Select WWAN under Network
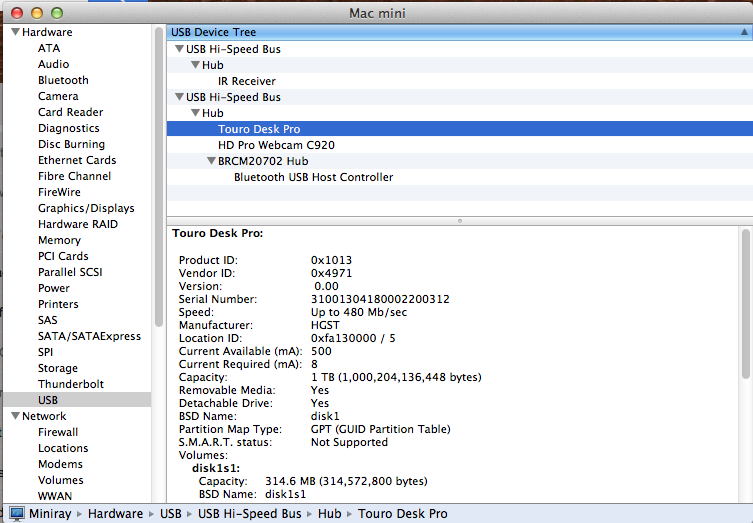This screenshot has height=523, width=753. 55,496
